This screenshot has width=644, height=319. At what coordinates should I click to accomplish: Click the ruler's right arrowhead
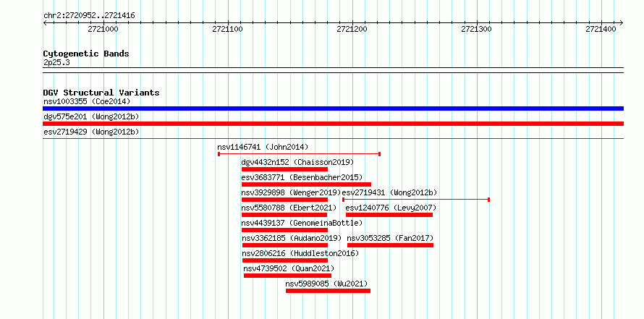(x=622, y=22)
